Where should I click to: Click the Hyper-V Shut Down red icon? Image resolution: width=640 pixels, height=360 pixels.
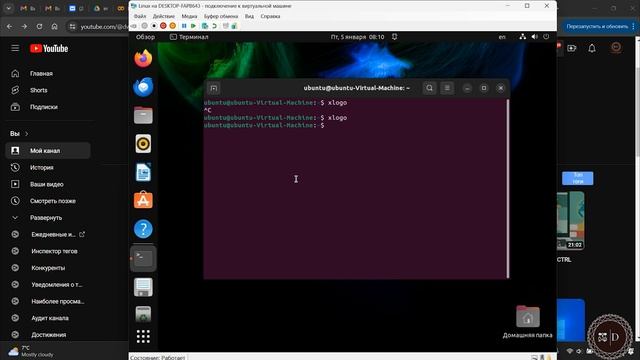coord(163,26)
